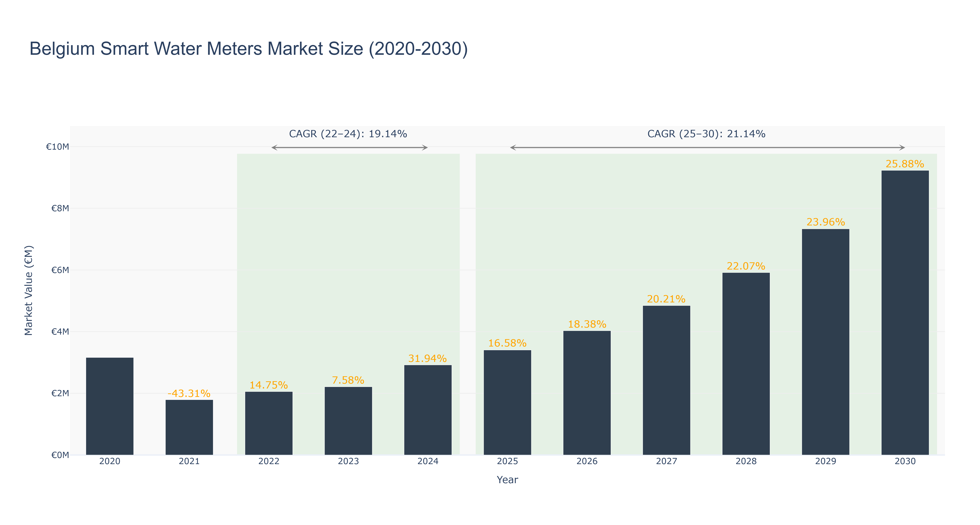
Task: Select the 2028 bar in the chart
Action: [x=746, y=364]
